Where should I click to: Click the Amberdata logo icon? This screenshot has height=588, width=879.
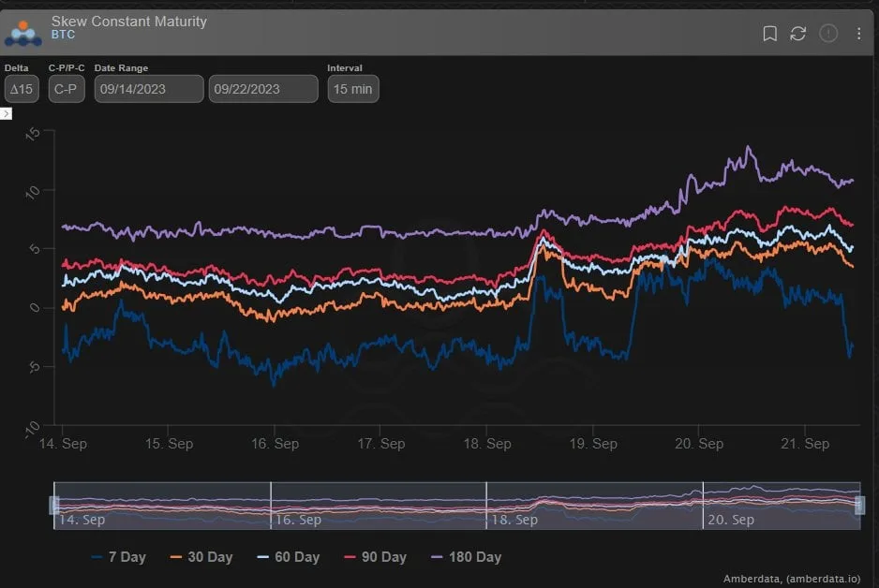23,33
